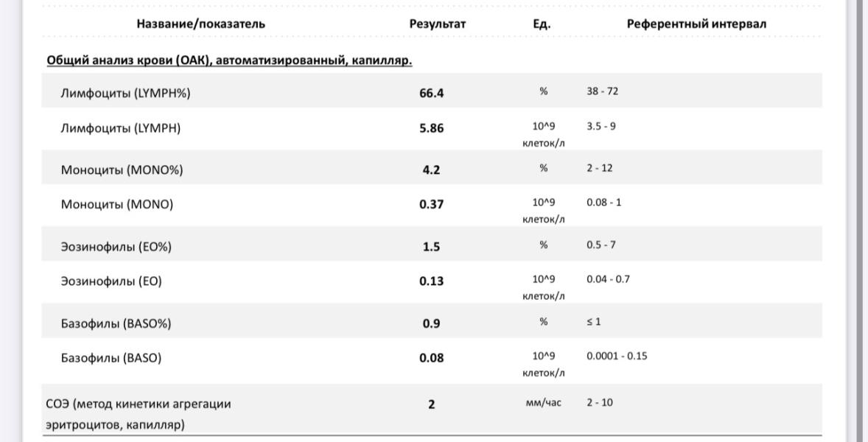Click the Референтный интервал column header

point(696,24)
